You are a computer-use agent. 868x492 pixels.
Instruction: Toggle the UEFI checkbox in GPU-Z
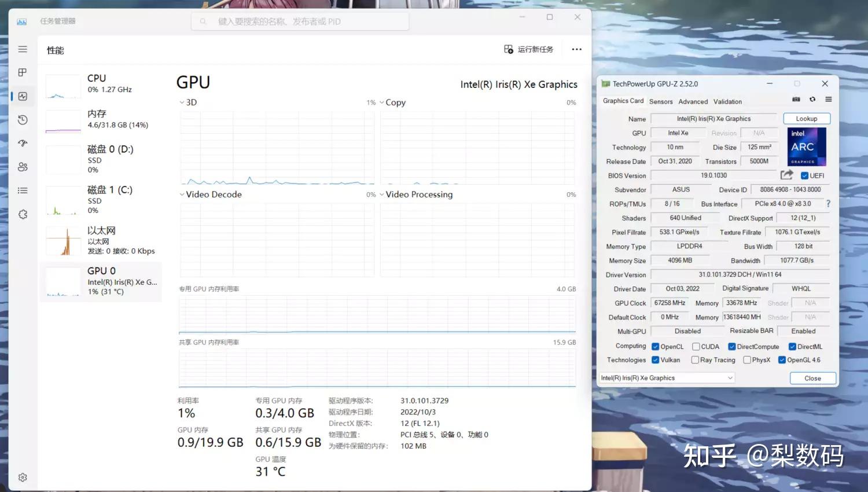804,175
